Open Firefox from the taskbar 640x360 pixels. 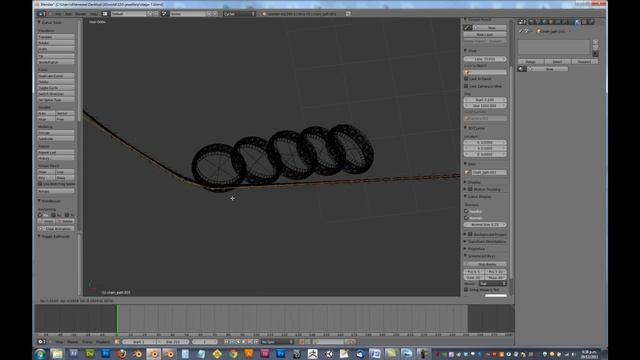point(121,354)
